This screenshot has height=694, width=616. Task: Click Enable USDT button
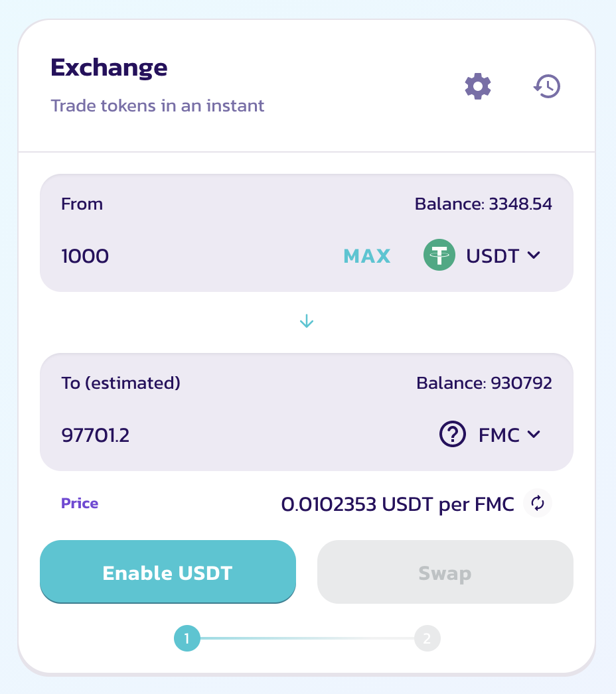tap(168, 572)
